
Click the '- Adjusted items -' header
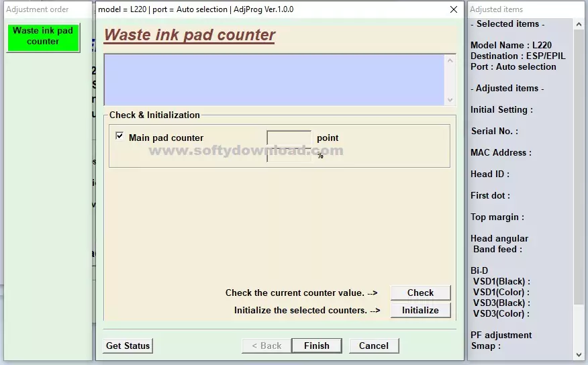507,89
